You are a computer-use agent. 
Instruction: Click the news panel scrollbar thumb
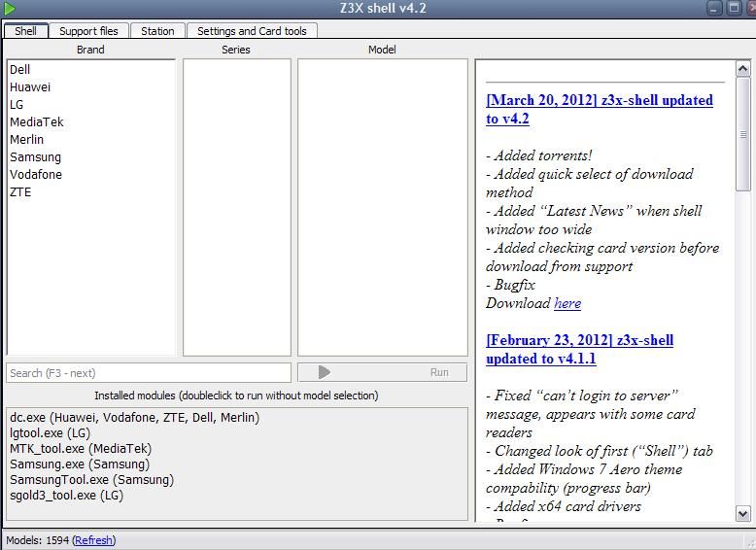743,134
